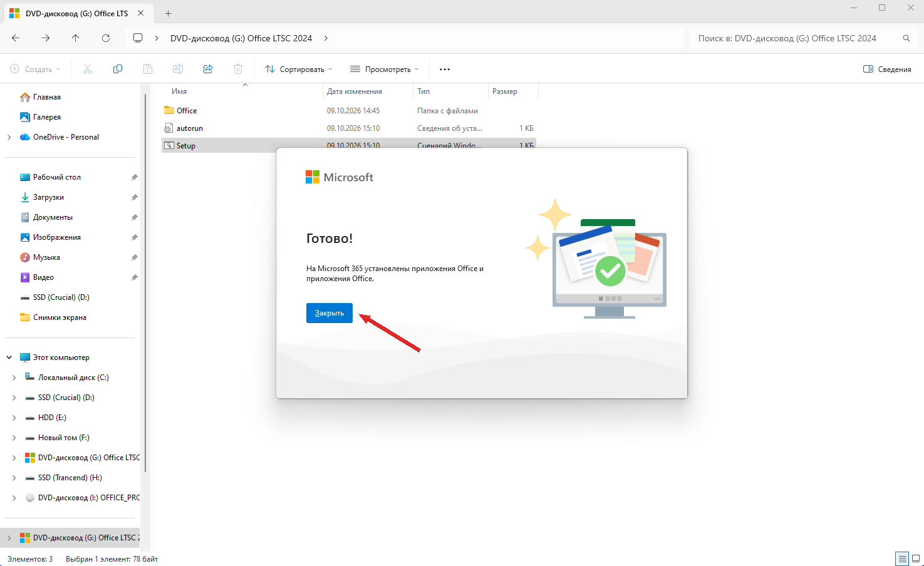Close the Office setup dialog with Закрыть

[x=330, y=313]
